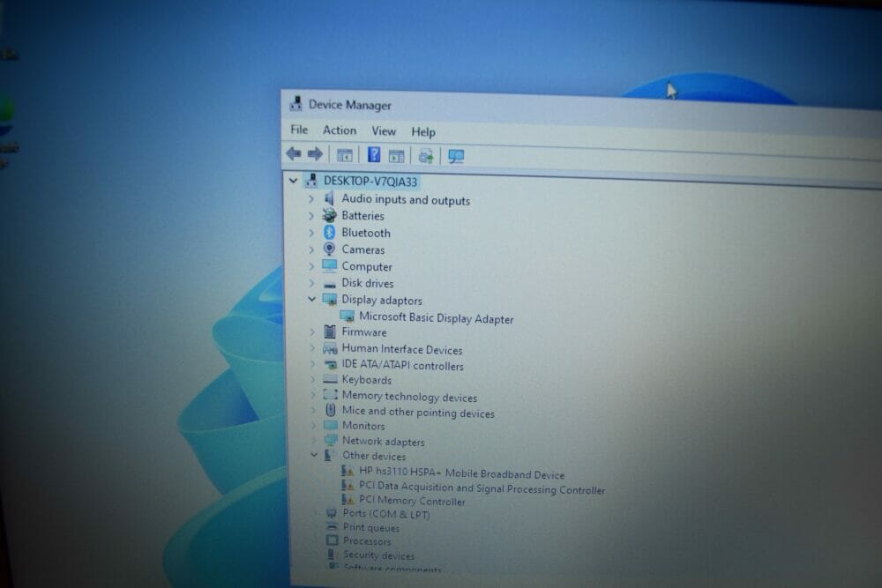The width and height of the screenshot is (882, 588).
Task: Expand Audio inputs and outputs
Action: (311, 198)
